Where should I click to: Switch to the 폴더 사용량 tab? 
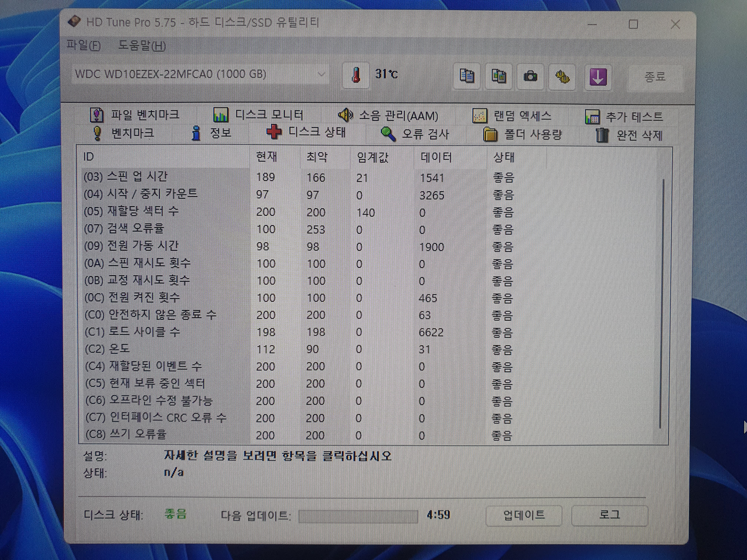click(x=522, y=134)
